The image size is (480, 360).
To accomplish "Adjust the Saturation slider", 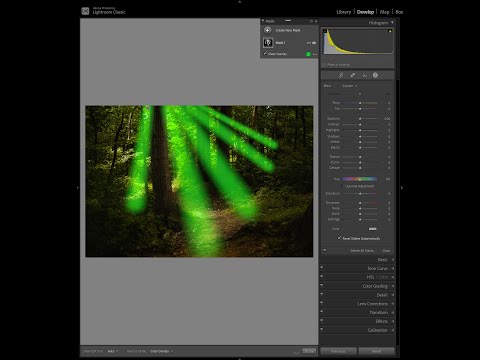I will tap(360, 194).
